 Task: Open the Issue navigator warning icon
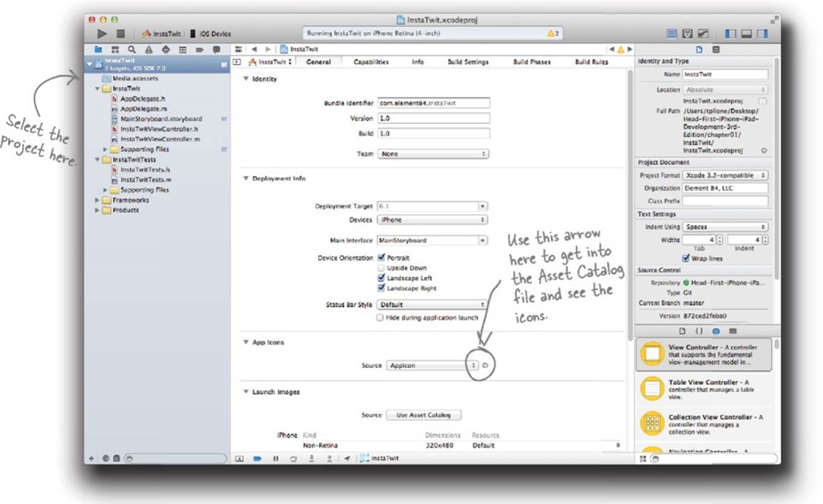coord(149,49)
